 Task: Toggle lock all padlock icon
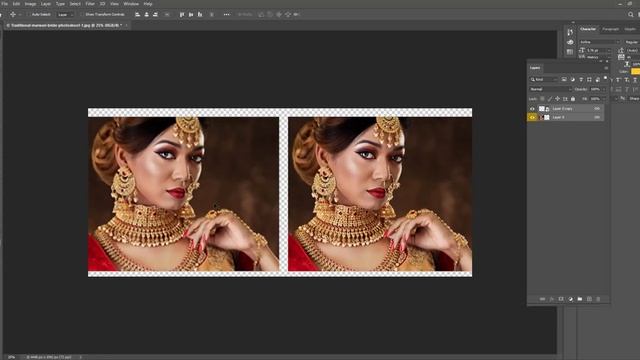pos(573,99)
